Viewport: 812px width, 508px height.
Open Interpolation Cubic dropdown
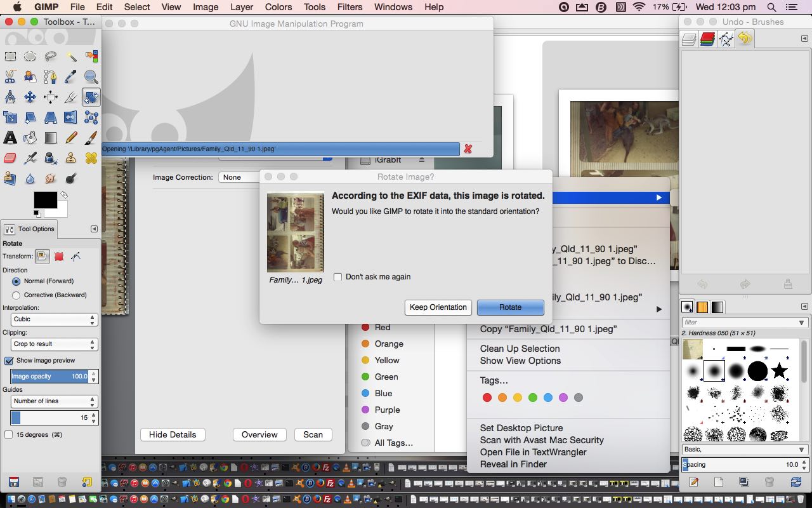[54, 319]
